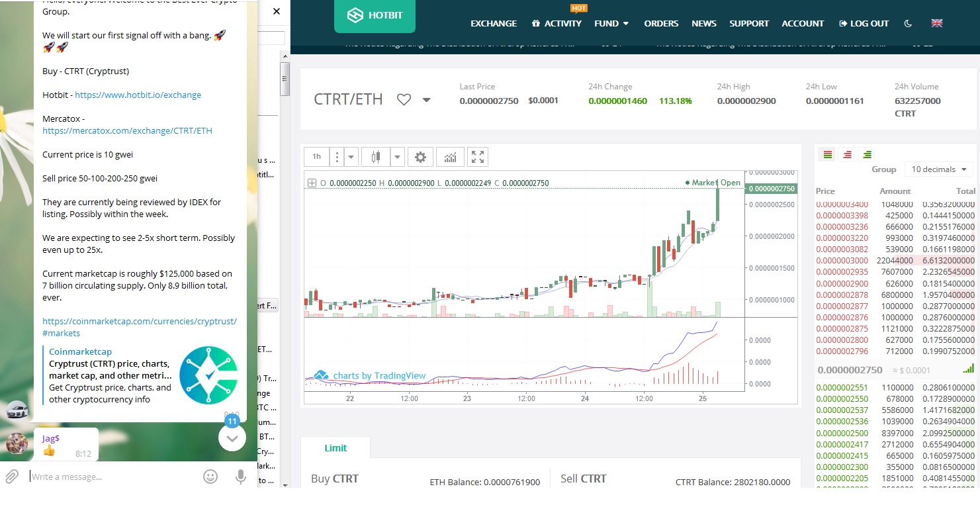Click the LOG OUT button
The image size is (980, 507).
864,23
